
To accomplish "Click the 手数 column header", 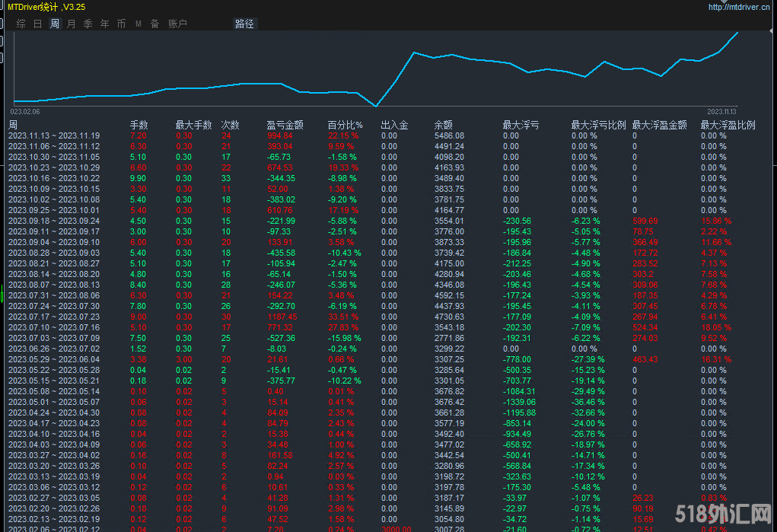I will coord(139,125).
